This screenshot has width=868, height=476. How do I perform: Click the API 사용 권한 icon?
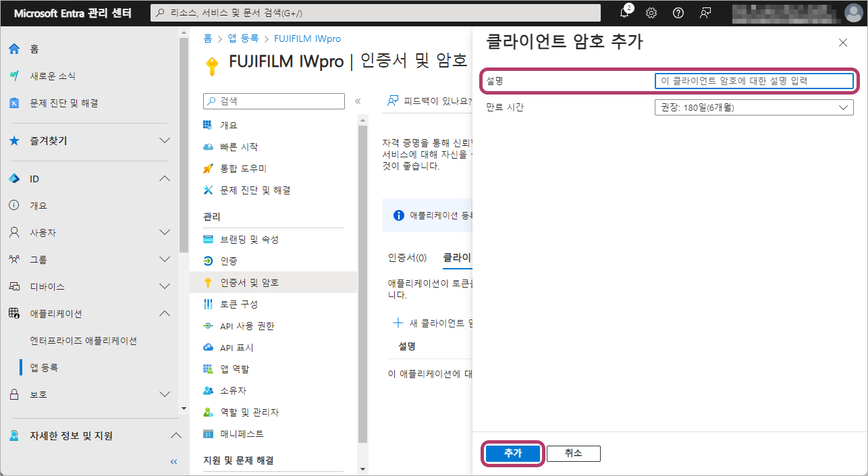(x=208, y=326)
